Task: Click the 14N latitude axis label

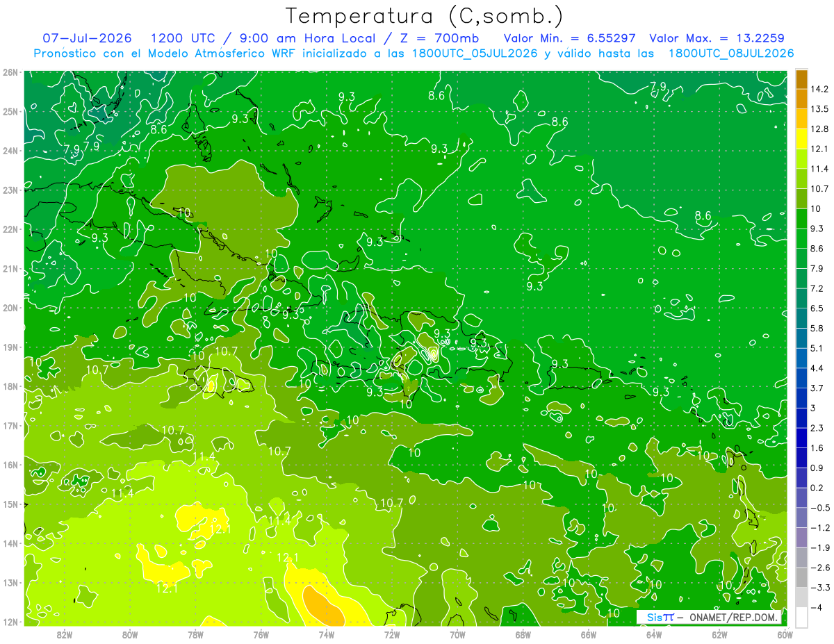Action: pyautogui.click(x=10, y=543)
